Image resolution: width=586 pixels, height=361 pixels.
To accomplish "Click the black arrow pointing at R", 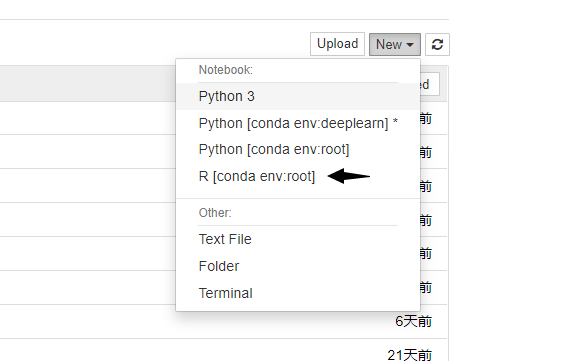I will click(349, 176).
